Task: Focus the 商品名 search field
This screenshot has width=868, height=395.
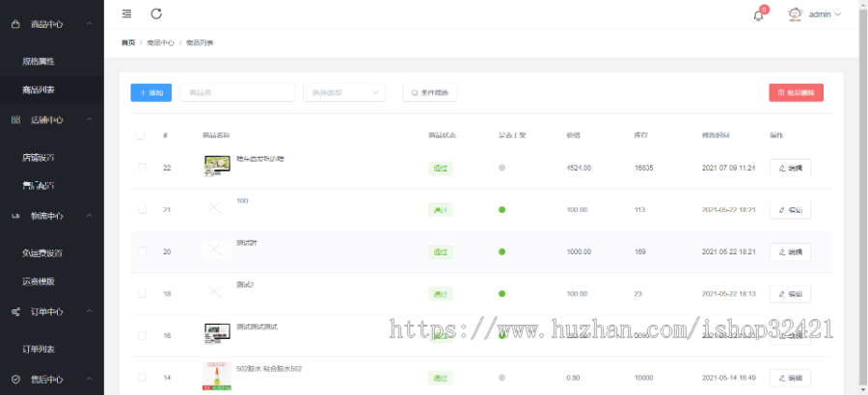Action: (237, 92)
